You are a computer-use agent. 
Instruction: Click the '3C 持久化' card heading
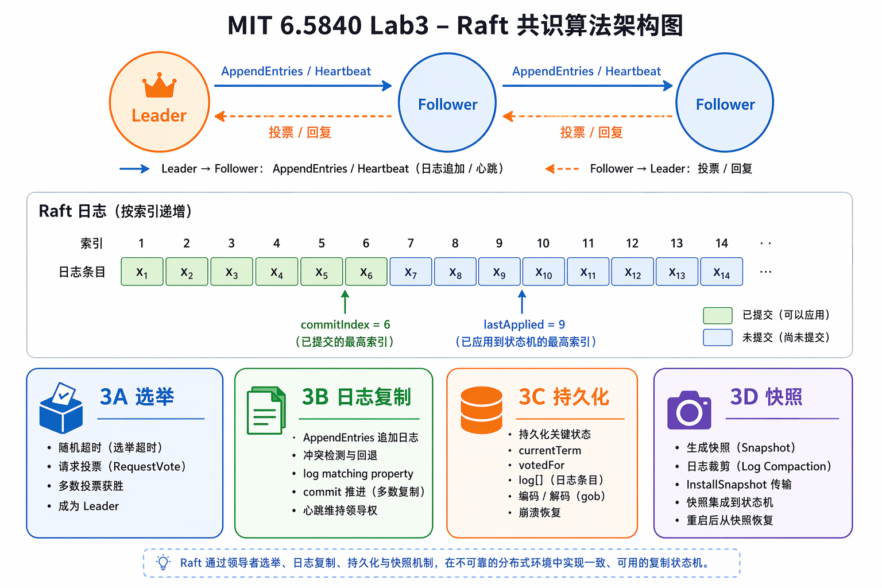coord(564,397)
